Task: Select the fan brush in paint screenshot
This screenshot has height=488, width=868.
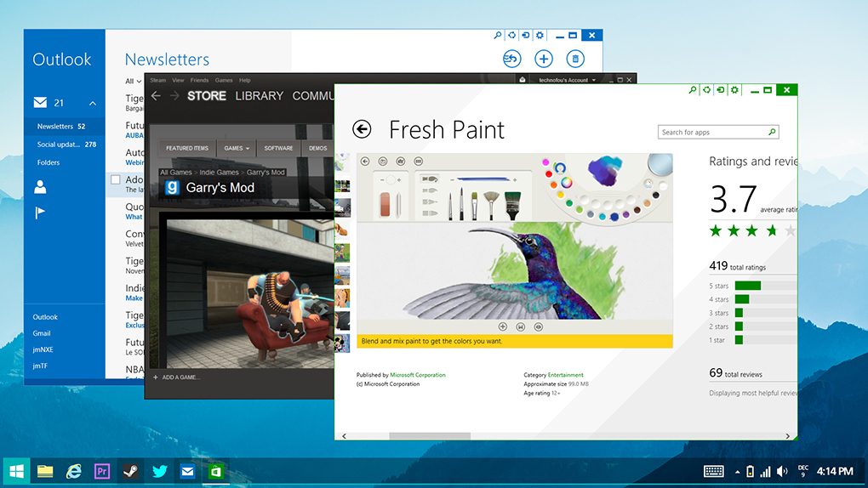Action: click(x=490, y=205)
